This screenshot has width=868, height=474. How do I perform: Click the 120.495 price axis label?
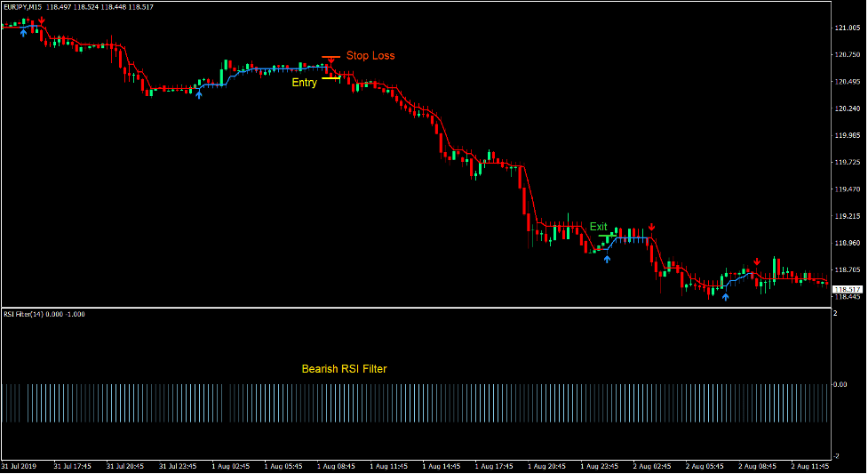tap(848, 82)
